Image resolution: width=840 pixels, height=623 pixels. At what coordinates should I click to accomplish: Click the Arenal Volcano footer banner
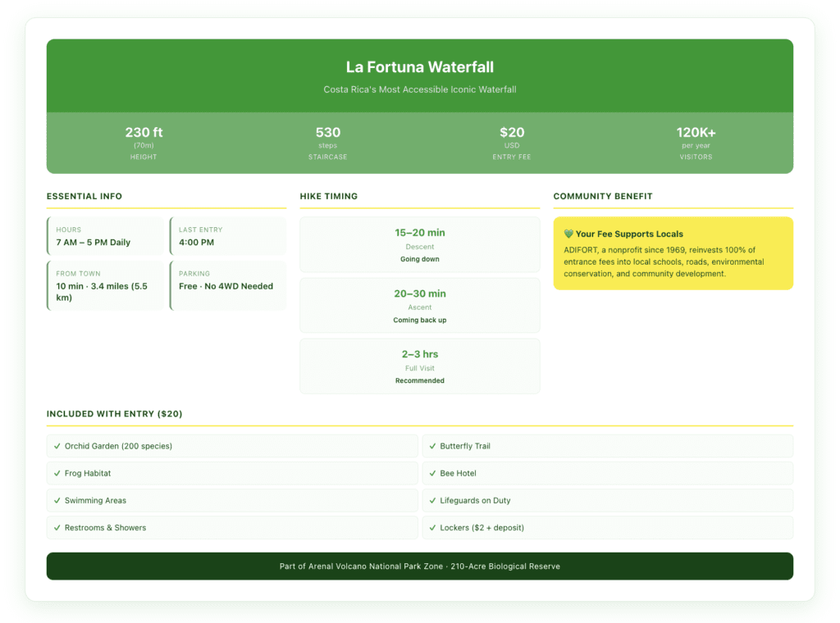pyautogui.click(x=420, y=566)
